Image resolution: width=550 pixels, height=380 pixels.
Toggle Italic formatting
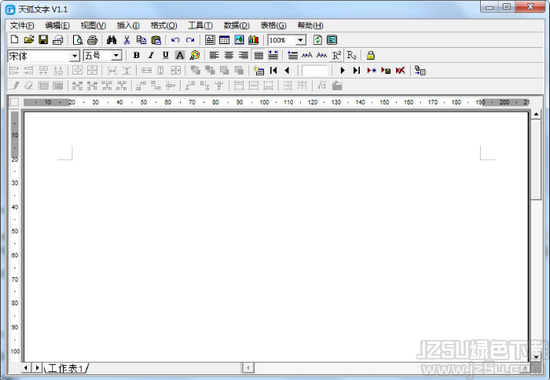pos(151,55)
